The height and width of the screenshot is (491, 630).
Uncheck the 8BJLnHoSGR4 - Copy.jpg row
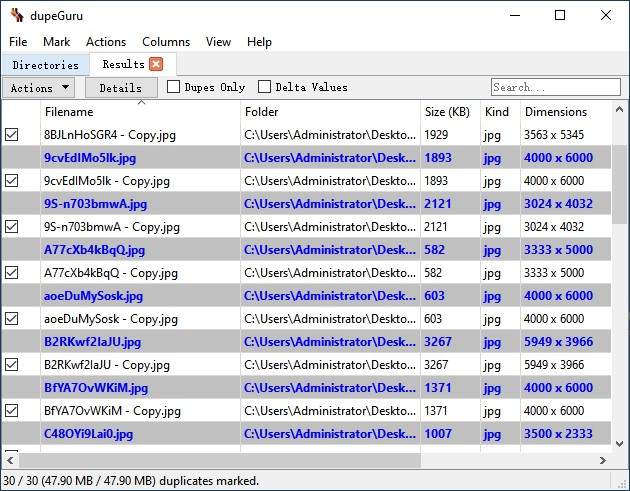coord(12,134)
